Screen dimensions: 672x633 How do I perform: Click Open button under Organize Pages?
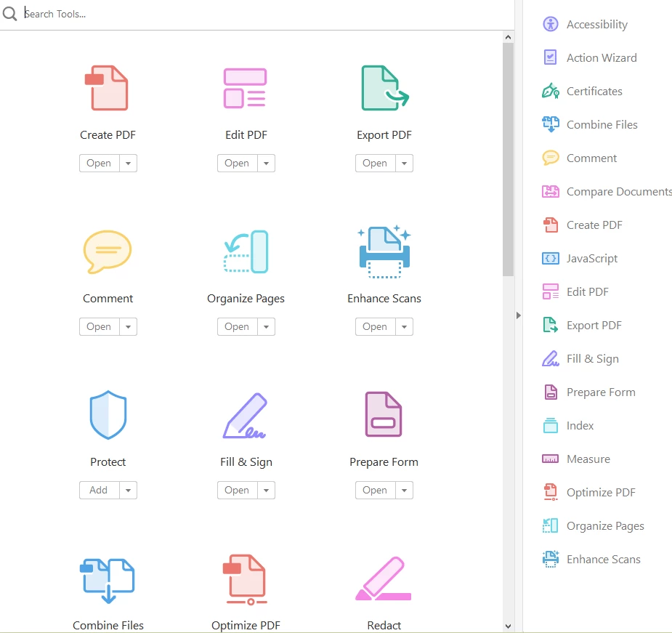237,327
